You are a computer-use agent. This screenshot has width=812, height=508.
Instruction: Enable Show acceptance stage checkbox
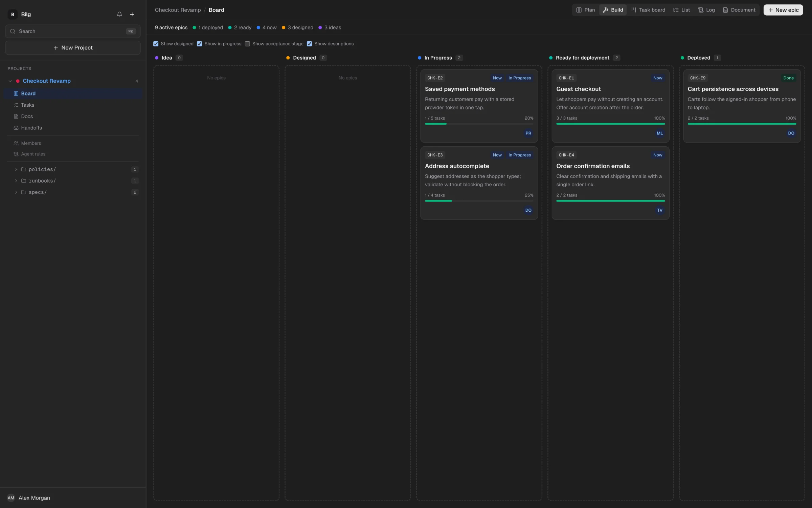pos(247,44)
